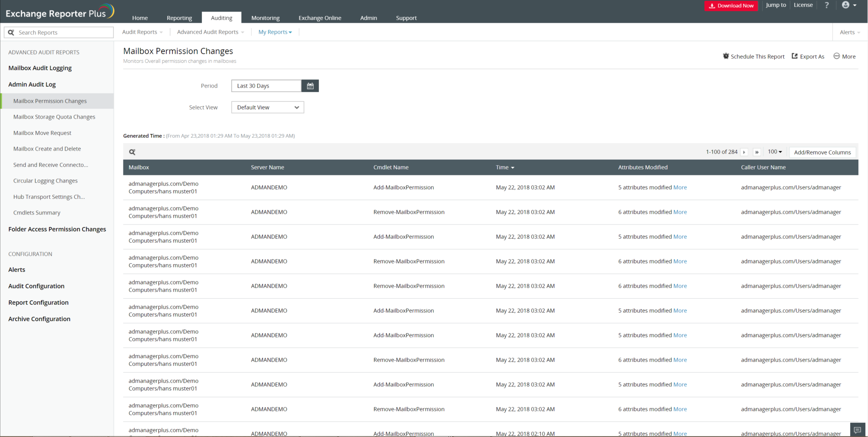Viewport: 868px width, 437px height.
Task: Expand the Advanced Audit Reports dropdown
Action: [x=211, y=32]
